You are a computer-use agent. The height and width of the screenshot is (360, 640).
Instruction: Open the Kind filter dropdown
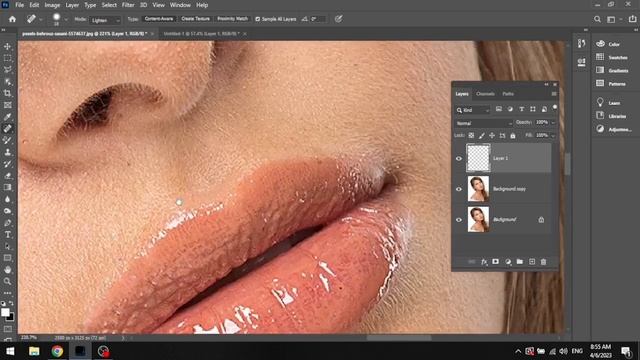(473, 110)
